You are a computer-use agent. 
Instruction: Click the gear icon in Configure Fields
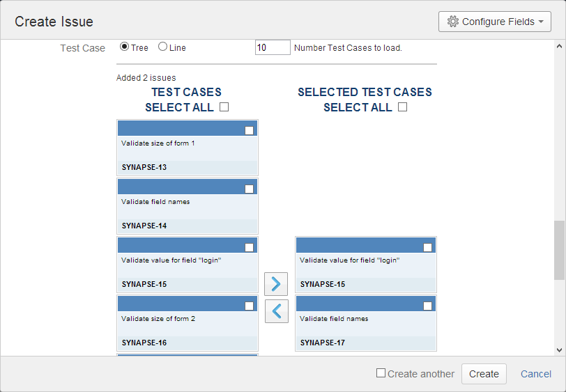[453, 22]
